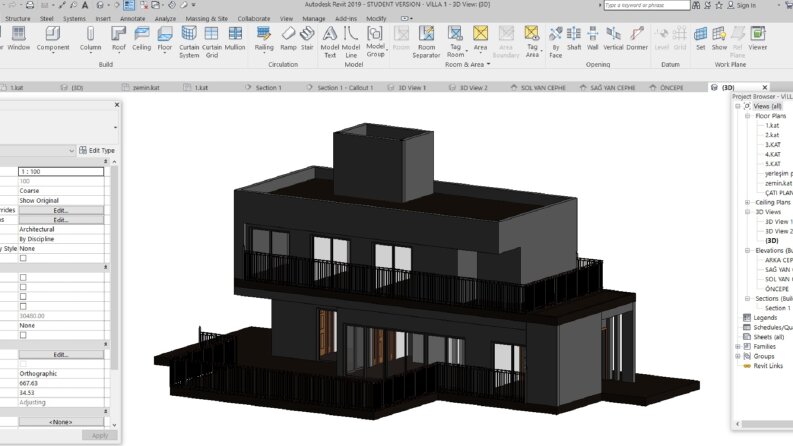The width and height of the screenshot is (793, 446).
Task: Open the zemin.kat floor plan
Action: tap(778, 183)
